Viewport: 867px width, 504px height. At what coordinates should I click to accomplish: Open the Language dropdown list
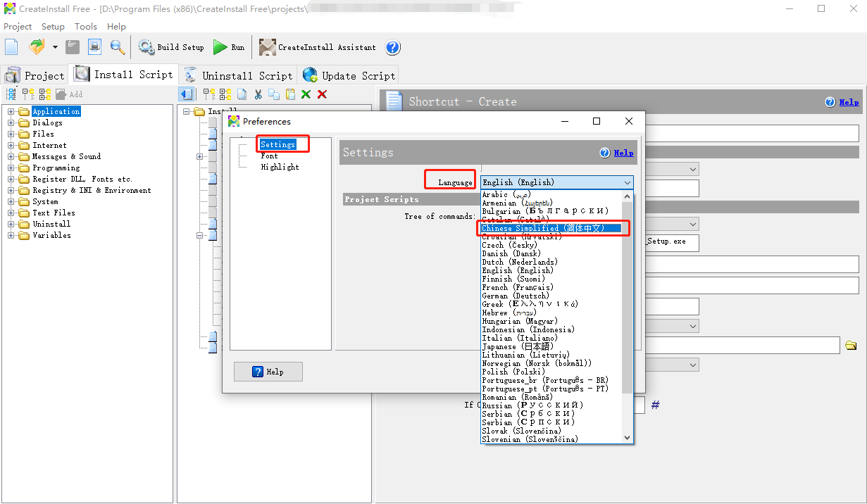[627, 182]
